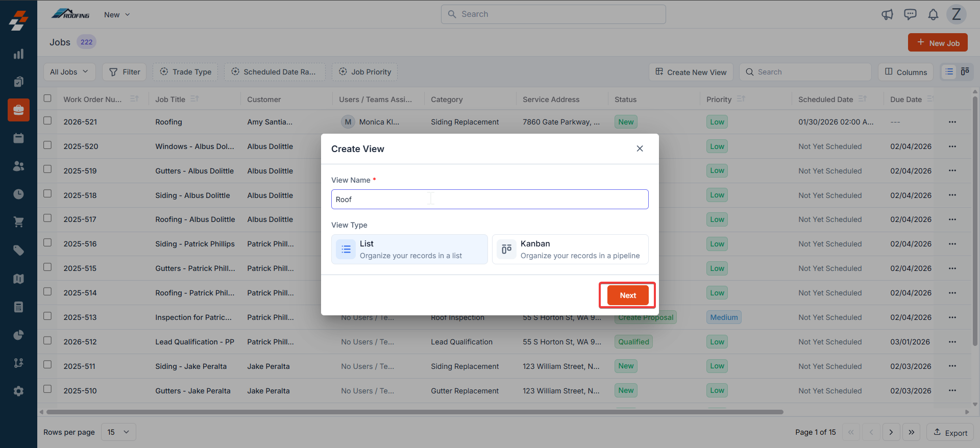
Task: Open the Job Priority filter
Action: coord(364,72)
